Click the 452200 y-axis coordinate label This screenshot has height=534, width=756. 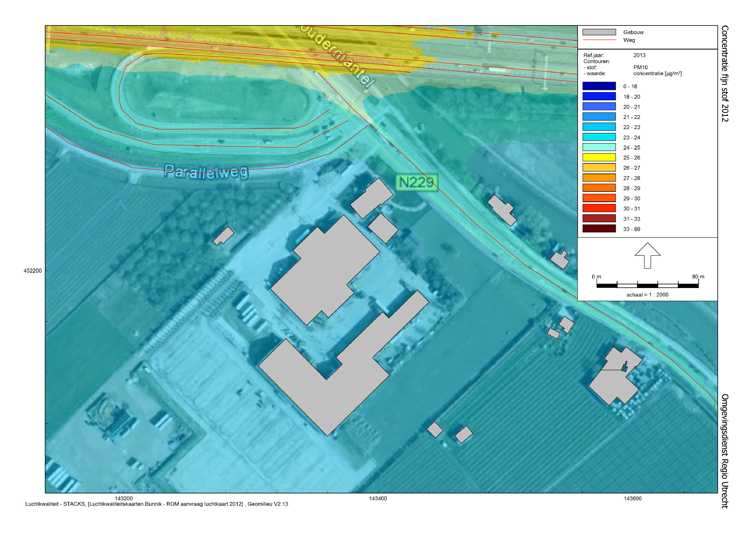tap(33, 271)
